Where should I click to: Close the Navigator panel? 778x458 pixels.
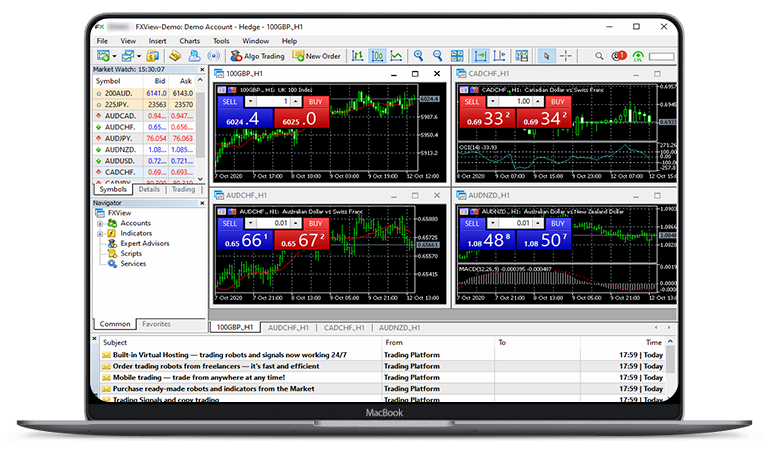tap(202, 203)
